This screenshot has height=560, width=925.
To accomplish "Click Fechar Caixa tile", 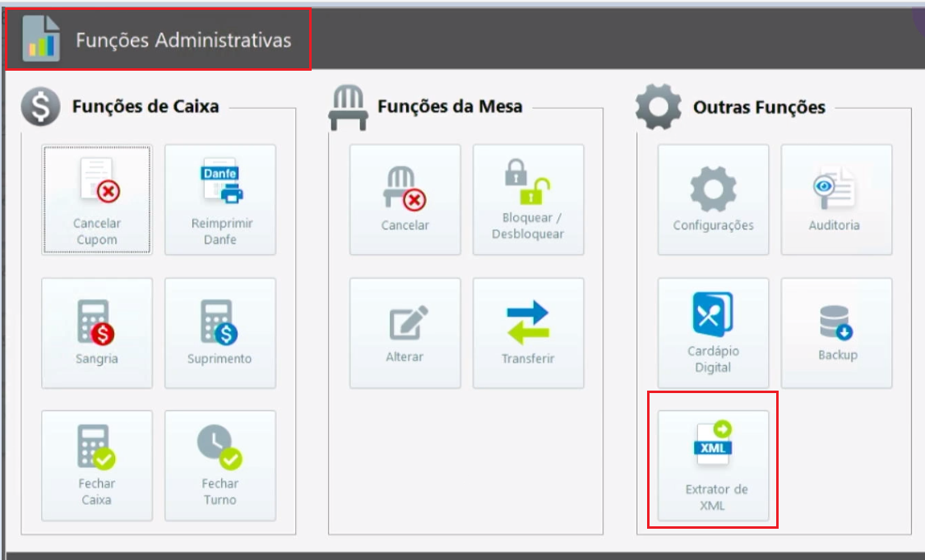I will point(97,466).
